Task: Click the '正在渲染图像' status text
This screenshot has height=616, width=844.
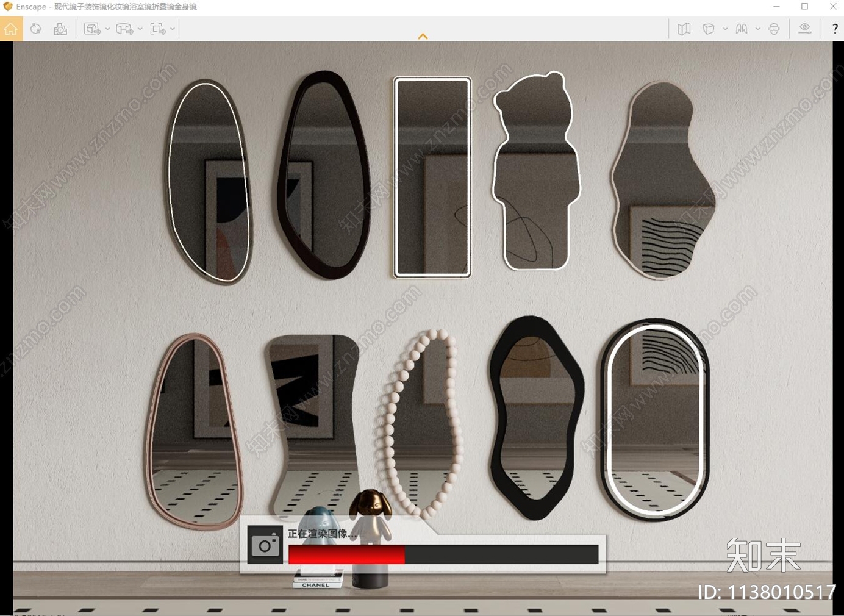Action: 322,534
